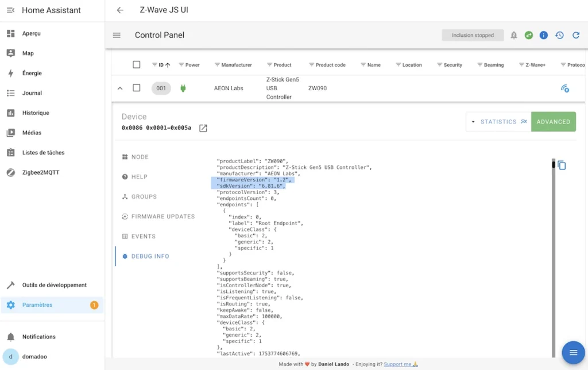
Task: Click the green ADVANCED button
Action: pos(554,122)
